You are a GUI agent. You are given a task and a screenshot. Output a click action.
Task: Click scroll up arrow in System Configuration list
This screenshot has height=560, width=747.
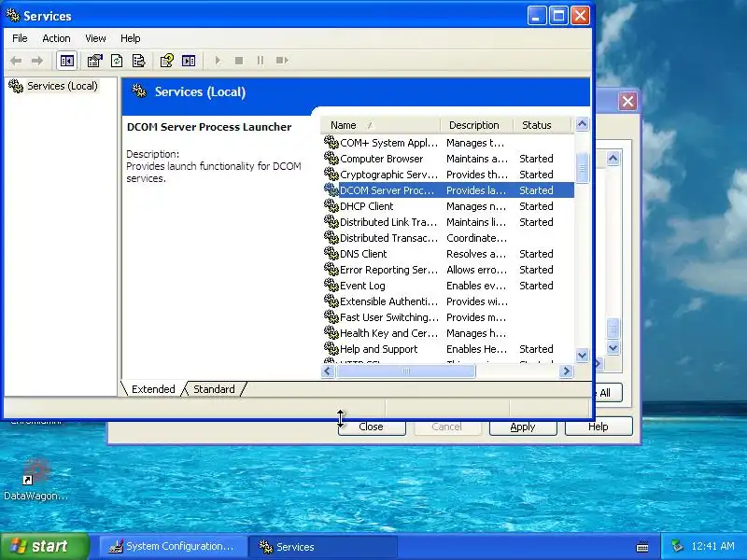pos(613,158)
